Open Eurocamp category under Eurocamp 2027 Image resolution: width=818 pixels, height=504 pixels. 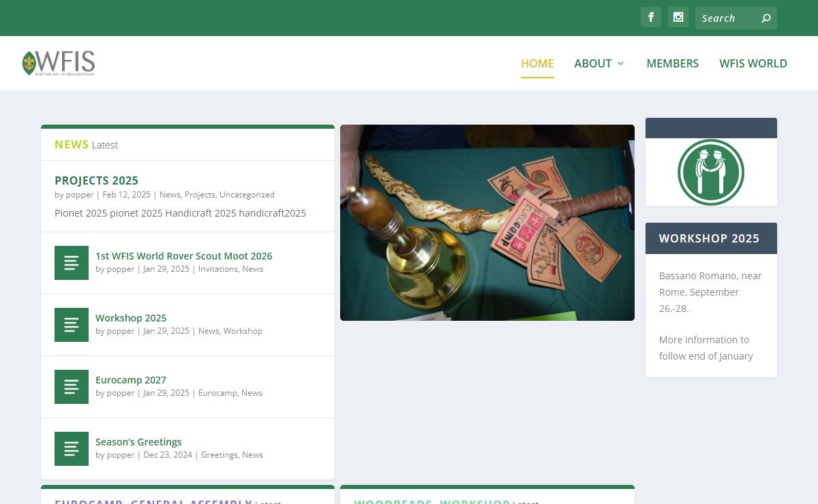pyautogui.click(x=217, y=393)
